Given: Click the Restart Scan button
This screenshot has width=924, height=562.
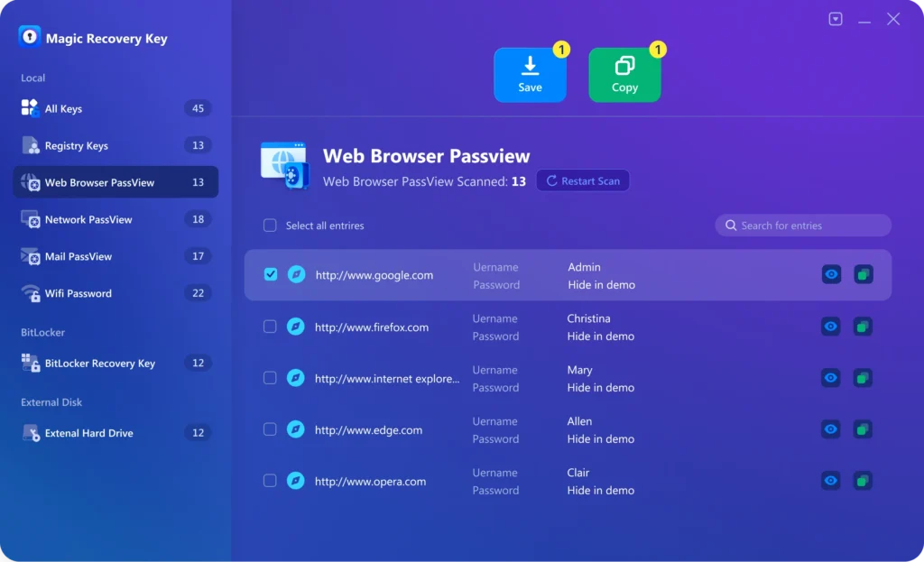Looking at the screenshot, I should (x=583, y=180).
